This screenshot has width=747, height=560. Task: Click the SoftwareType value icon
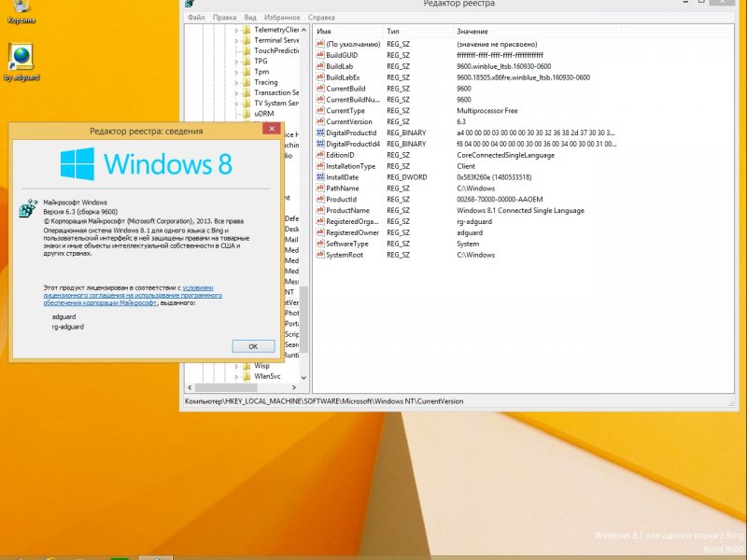point(320,244)
